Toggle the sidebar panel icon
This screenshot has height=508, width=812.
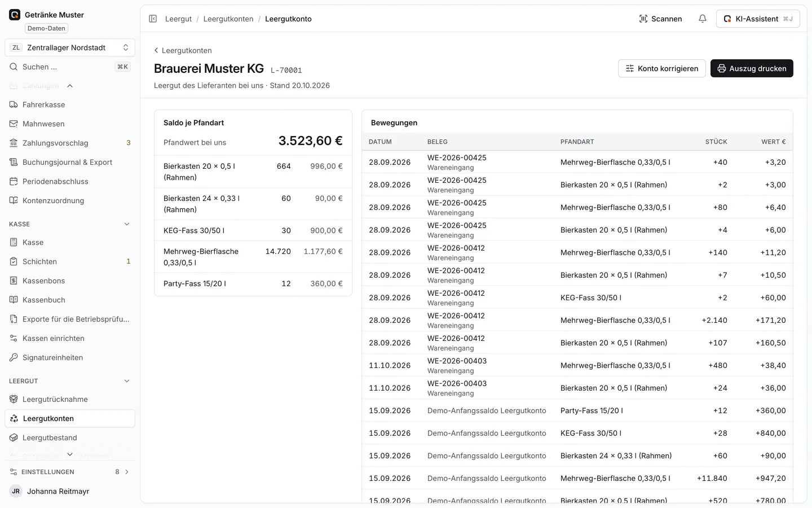[153, 19]
